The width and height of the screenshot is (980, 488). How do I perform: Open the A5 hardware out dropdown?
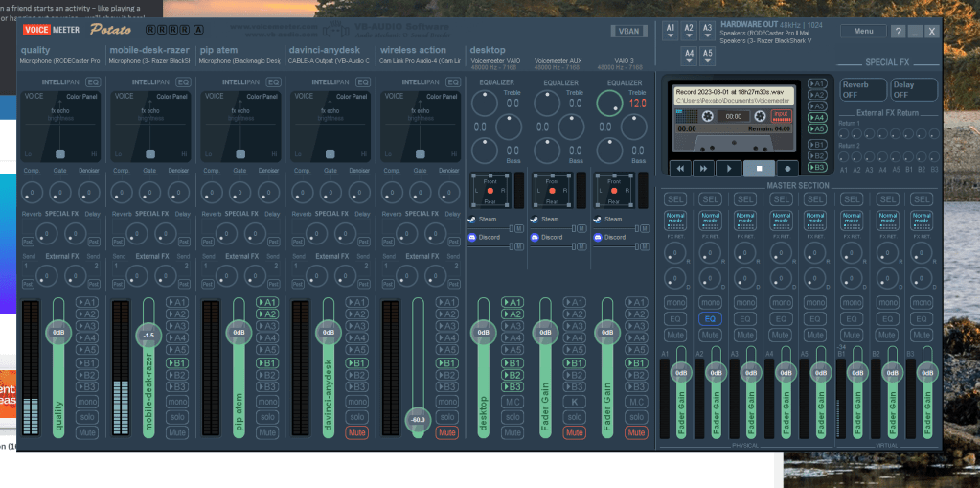tap(708, 57)
